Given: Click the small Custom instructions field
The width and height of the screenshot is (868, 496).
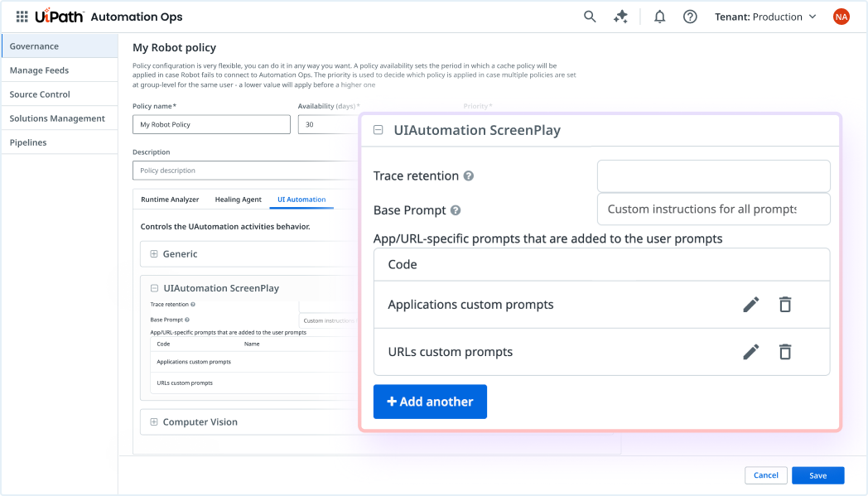Looking at the screenshot, I should click(x=330, y=320).
